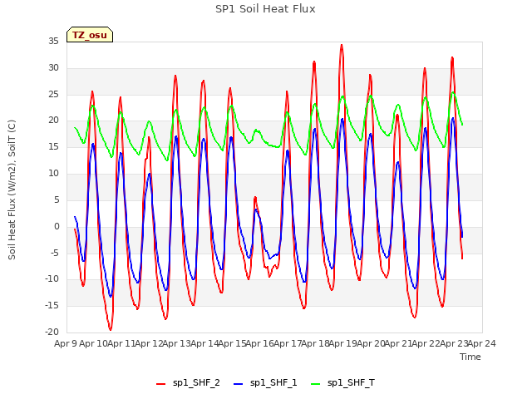Click the Soil Heat Flux y-axis title
532x399 pixels.
12,190
